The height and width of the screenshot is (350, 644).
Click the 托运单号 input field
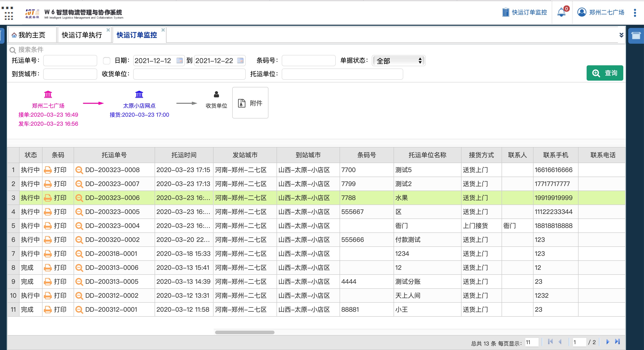point(70,61)
